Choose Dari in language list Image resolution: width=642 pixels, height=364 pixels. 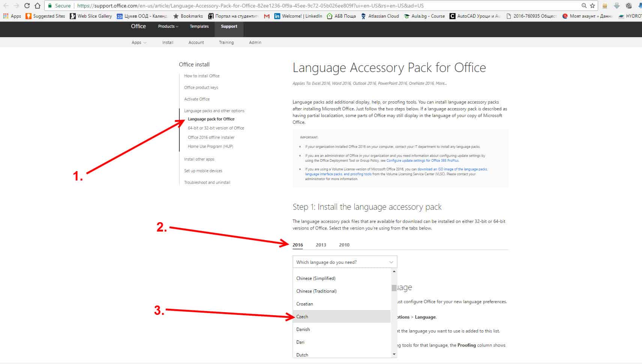(x=341, y=342)
